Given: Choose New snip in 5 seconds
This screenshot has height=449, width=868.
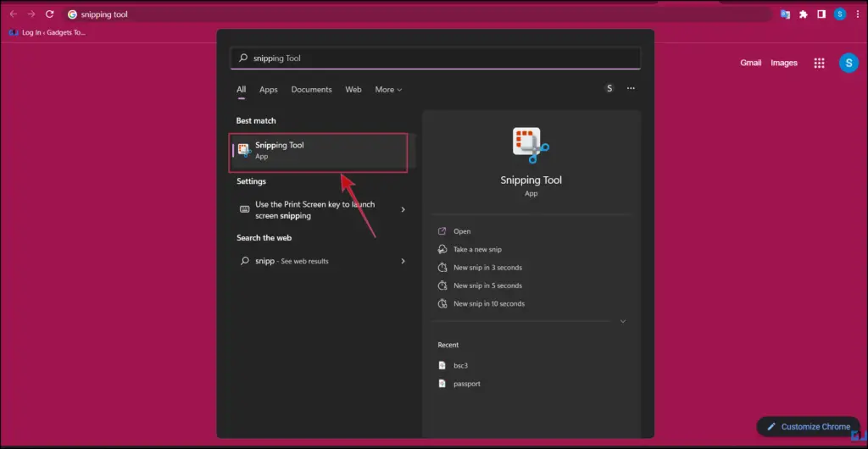Looking at the screenshot, I should tap(487, 285).
